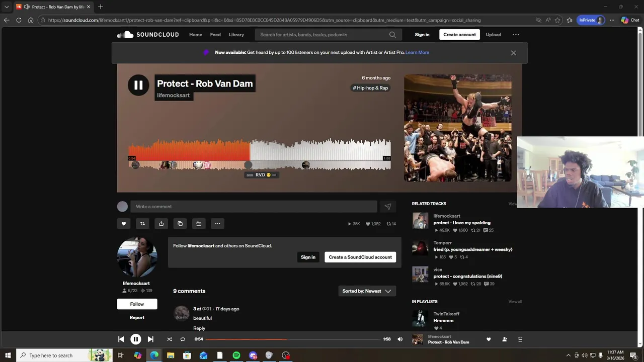
Task: Open the Next up queue in the player bar
Action: coord(520,339)
